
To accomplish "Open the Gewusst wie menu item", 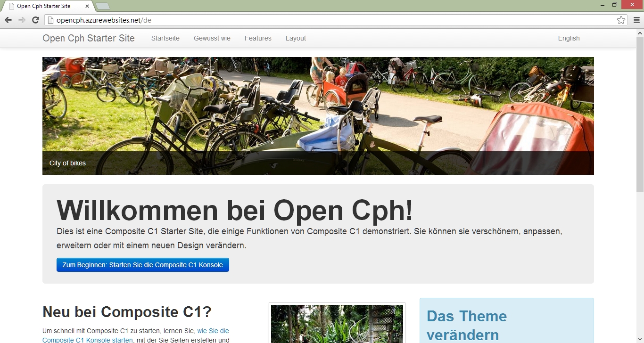I will point(212,38).
